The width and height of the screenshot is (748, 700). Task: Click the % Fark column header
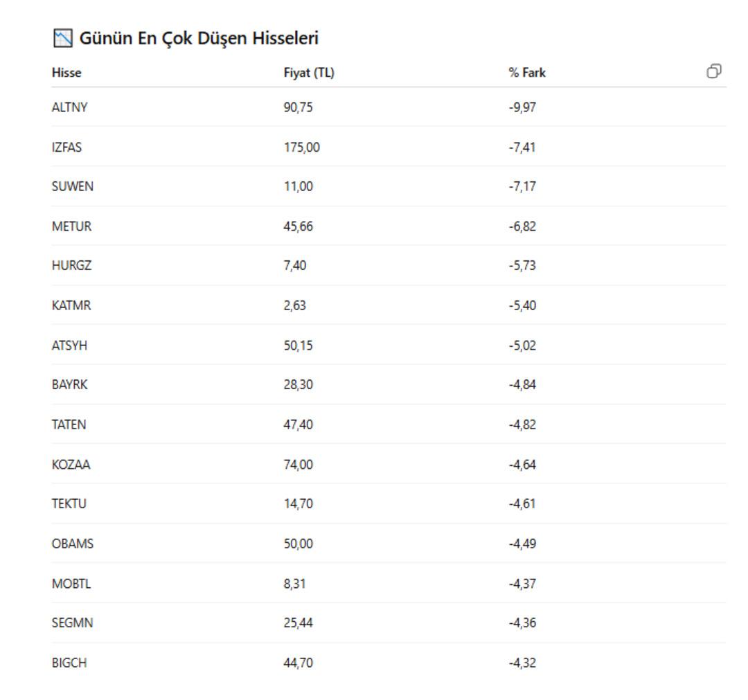[526, 73]
